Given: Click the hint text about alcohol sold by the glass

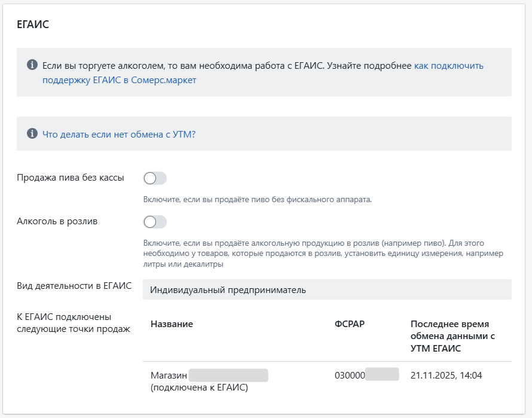Looking at the screenshot, I should click(323, 254).
